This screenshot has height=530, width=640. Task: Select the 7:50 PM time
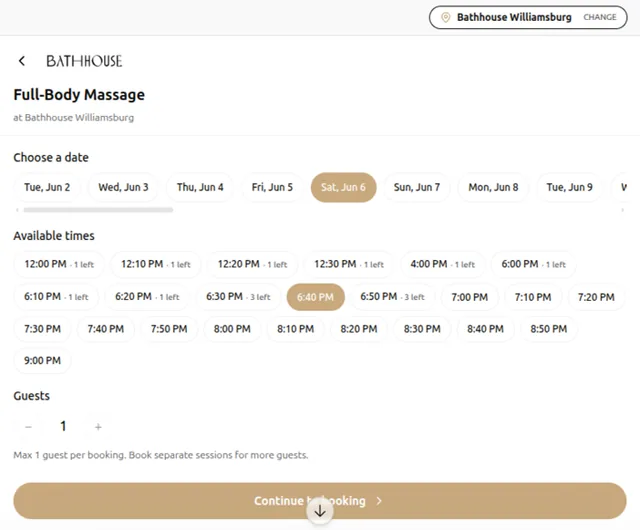(x=169, y=329)
